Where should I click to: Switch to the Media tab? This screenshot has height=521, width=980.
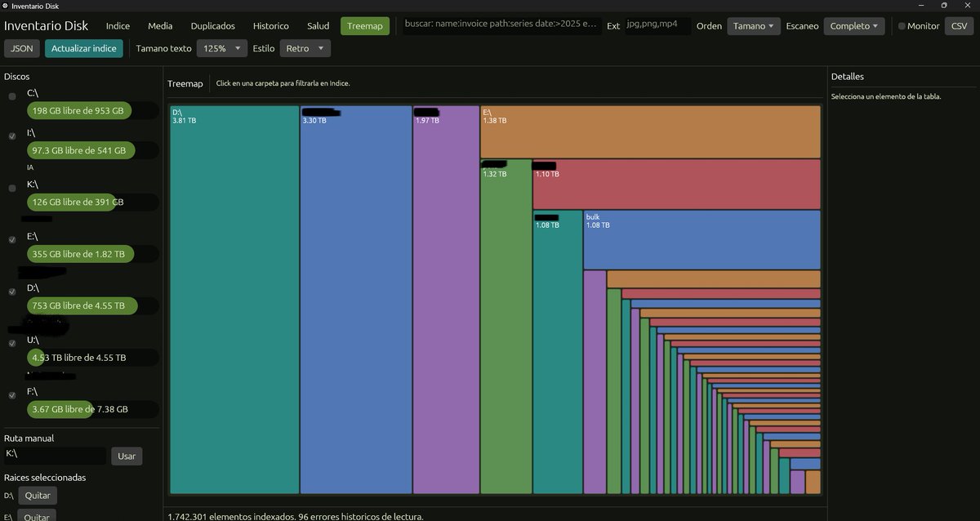[x=160, y=26]
